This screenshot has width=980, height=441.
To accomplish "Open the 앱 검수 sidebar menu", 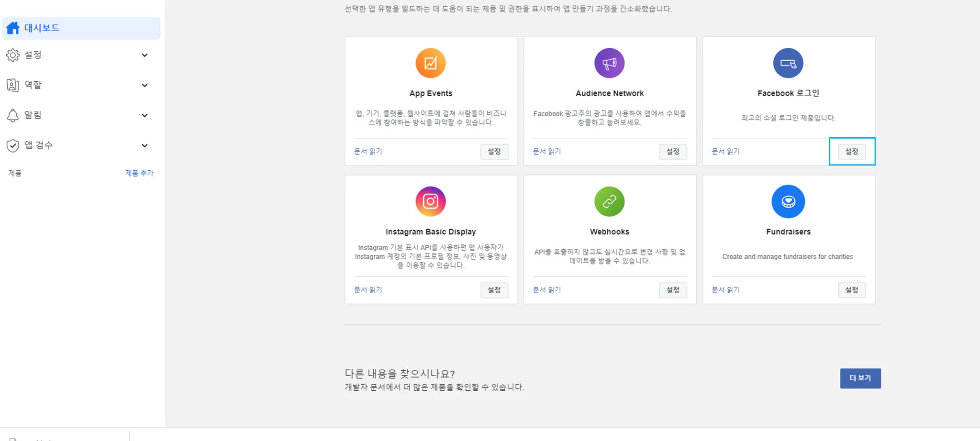I will (81, 145).
